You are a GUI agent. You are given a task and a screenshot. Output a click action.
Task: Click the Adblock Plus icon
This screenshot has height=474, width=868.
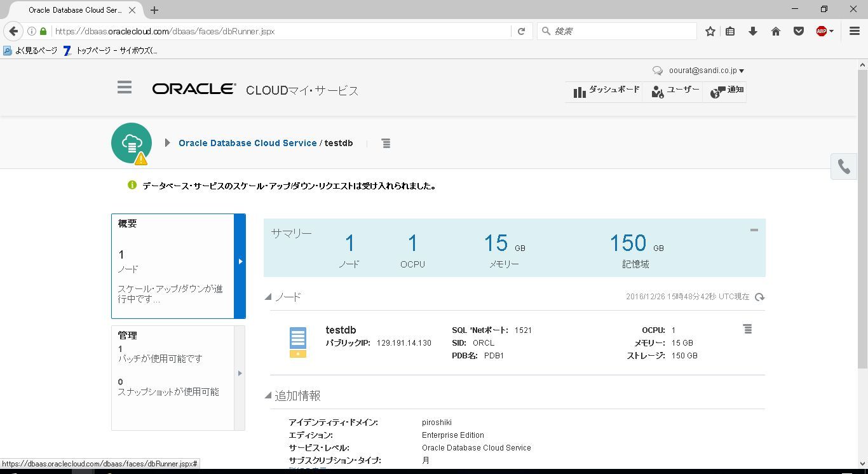point(821,31)
